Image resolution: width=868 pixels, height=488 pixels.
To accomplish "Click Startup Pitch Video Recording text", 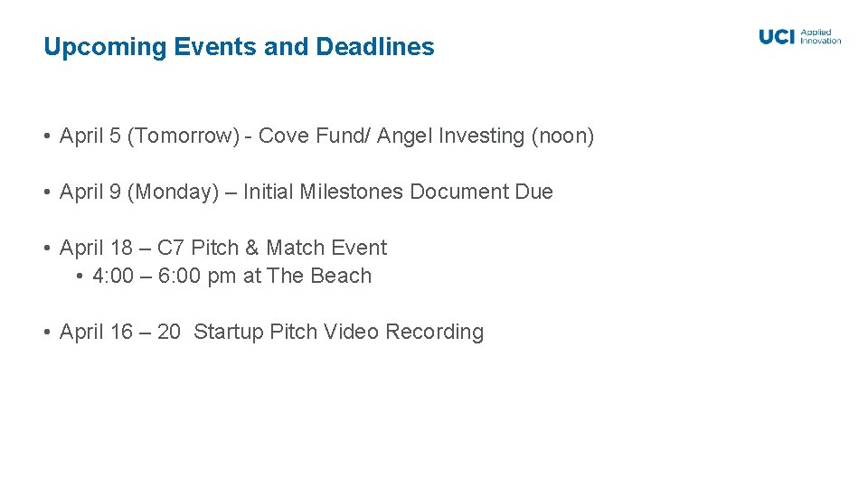I will (338, 333).
